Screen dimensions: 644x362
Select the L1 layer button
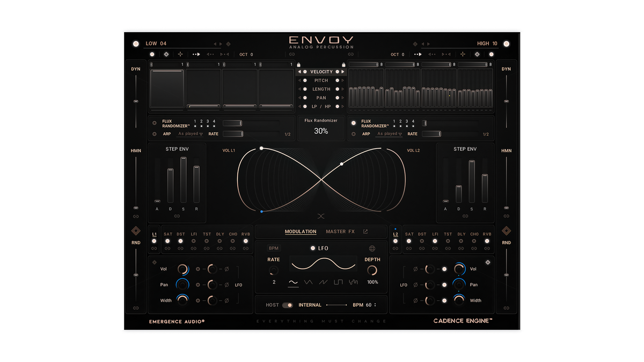tap(155, 234)
